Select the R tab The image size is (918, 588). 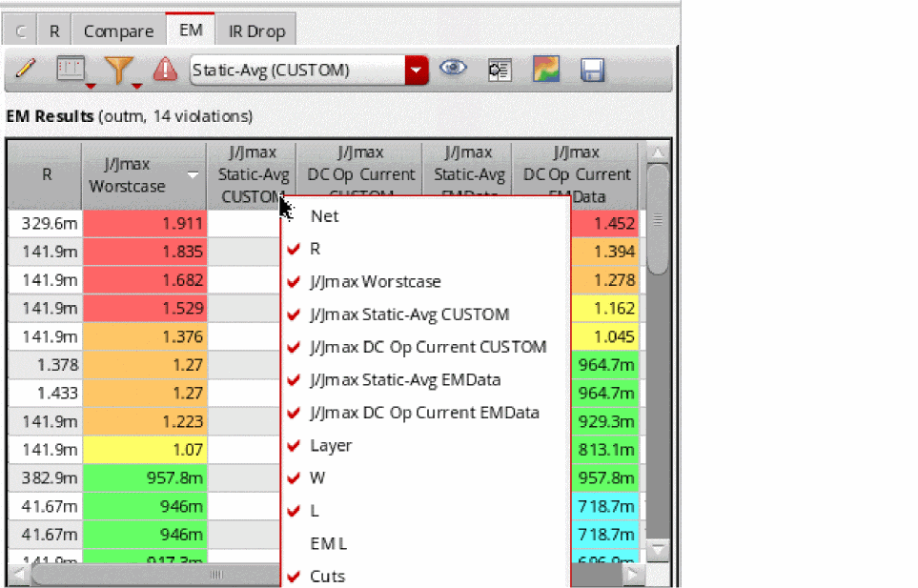pos(54,31)
